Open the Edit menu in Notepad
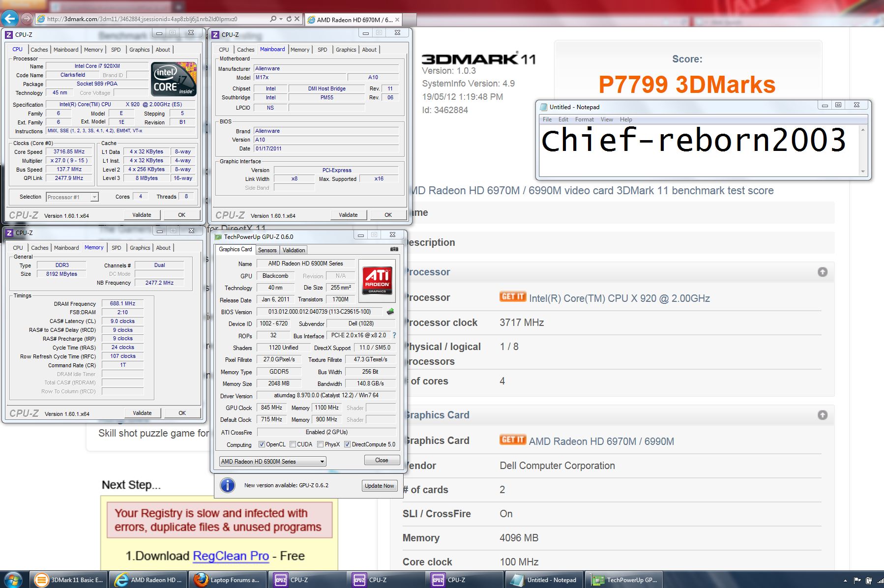Image resolution: width=884 pixels, height=588 pixels. point(563,119)
